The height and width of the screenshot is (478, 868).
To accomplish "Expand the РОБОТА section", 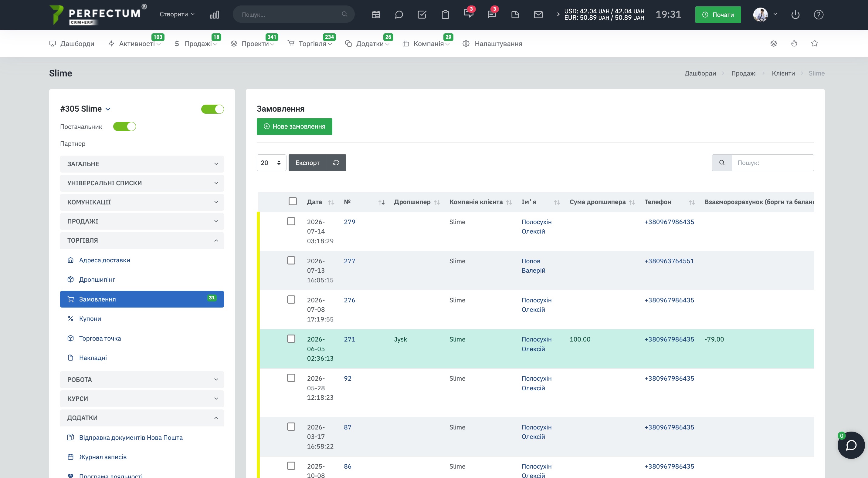I will tap(142, 380).
